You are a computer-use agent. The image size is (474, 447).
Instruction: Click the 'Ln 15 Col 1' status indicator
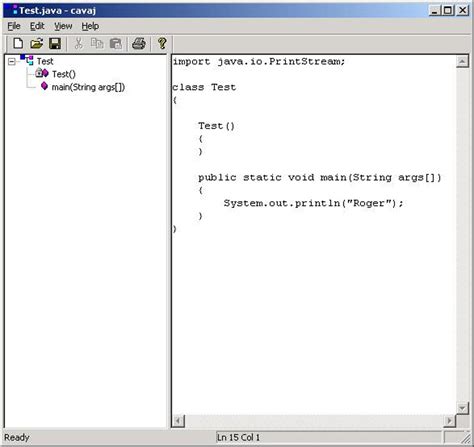click(238, 437)
